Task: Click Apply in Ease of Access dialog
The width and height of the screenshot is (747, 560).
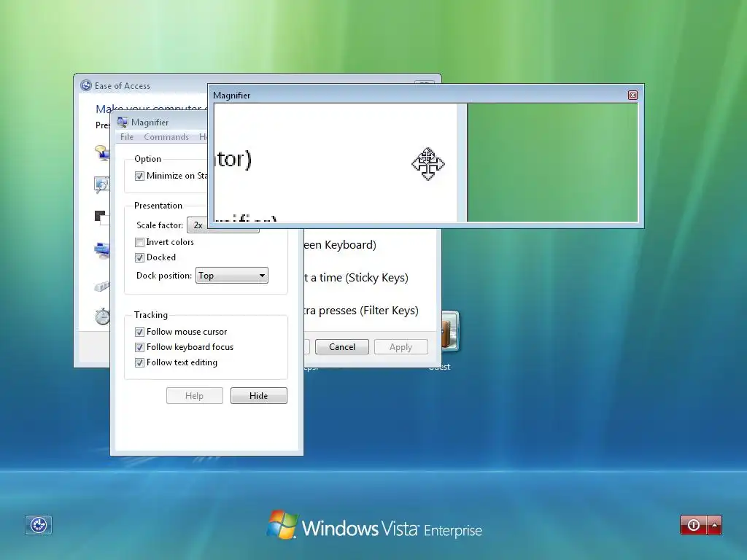Action: click(400, 346)
